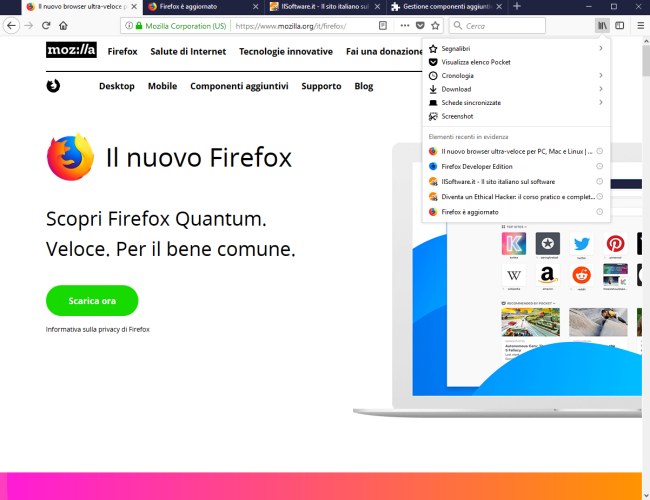Viewport: 650px width, 500px height.
Task: Open the Library toolbar button
Action: point(602,26)
